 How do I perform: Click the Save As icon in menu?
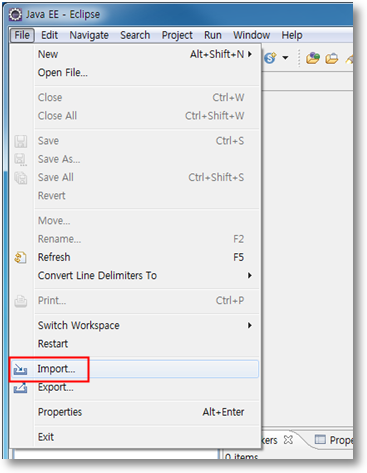click(21, 159)
